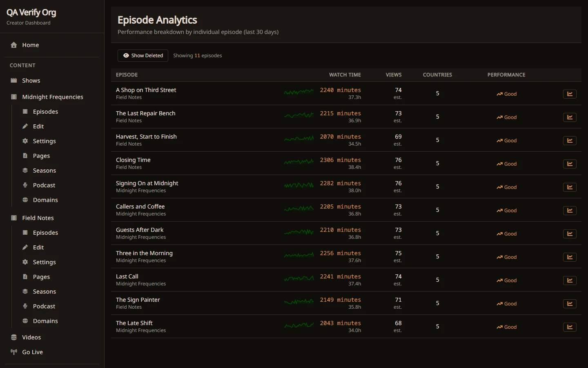
Task: Open analytics chart for The Late Shift
Action: [570, 327]
